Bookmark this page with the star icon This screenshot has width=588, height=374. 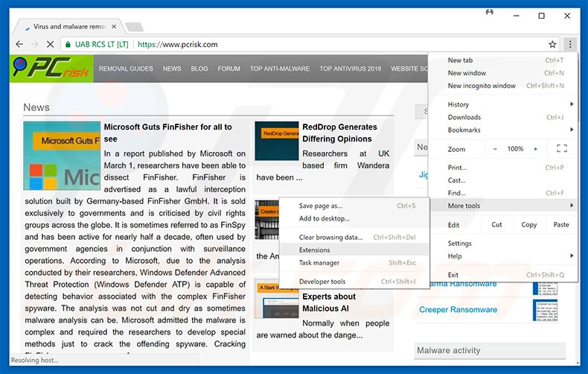552,44
